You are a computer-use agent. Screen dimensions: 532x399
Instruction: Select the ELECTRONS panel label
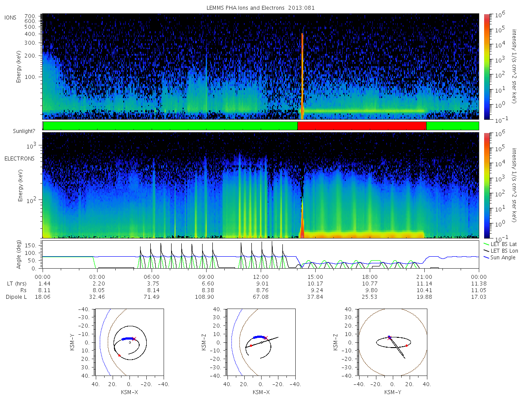point(19,158)
